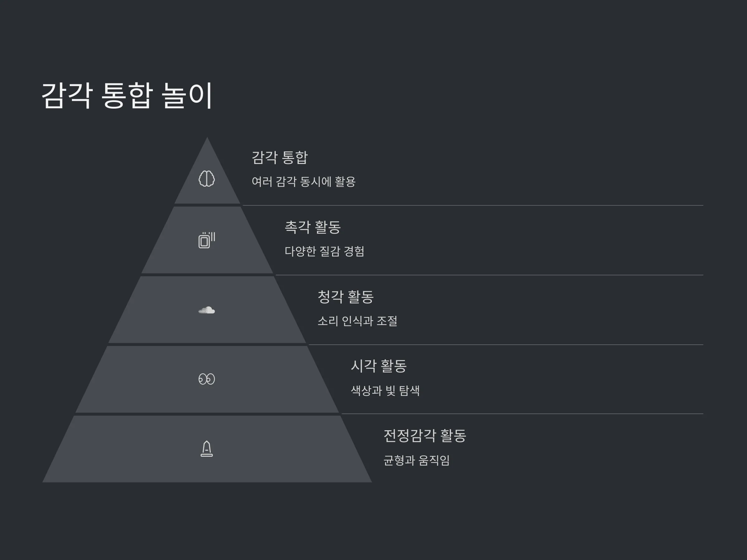747x560 pixels.
Task: Select the text 균형과 움직임
Action: click(x=417, y=460)
